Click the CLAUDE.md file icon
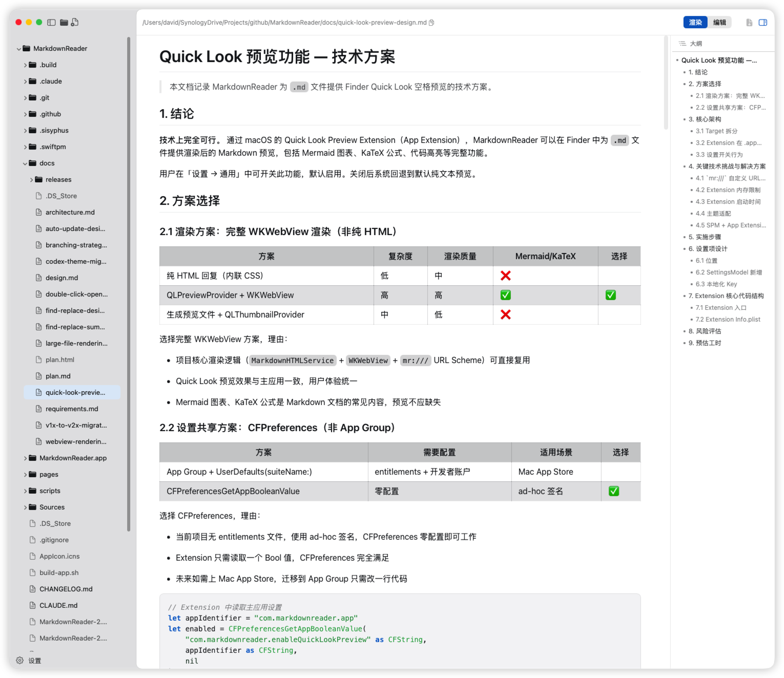The image size is (784, 678). [x=33, y=605]
